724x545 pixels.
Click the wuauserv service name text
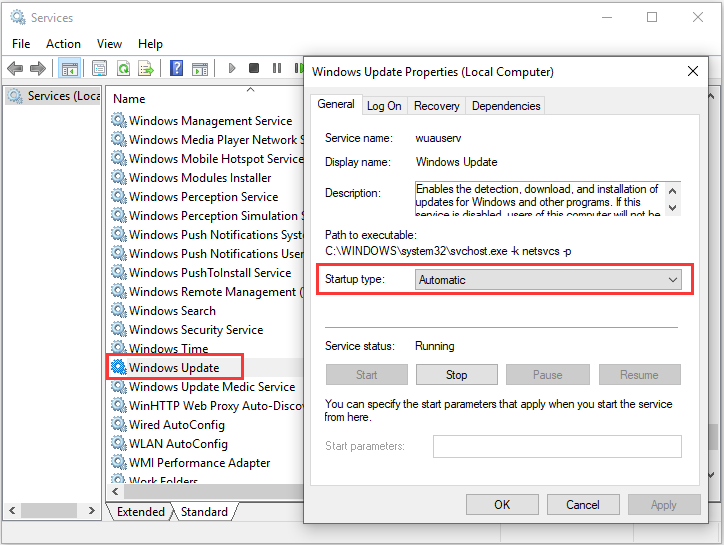[x=438, y=138]
